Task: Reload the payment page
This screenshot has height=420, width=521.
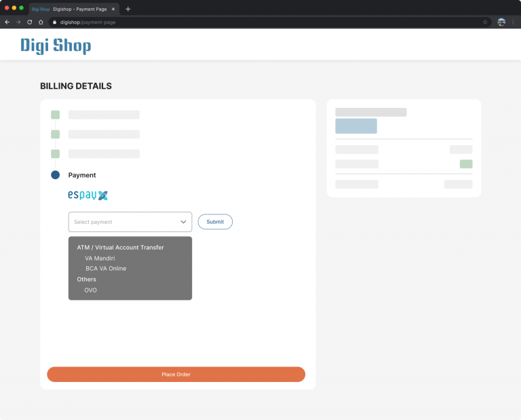Action: (x=30, y=22)
